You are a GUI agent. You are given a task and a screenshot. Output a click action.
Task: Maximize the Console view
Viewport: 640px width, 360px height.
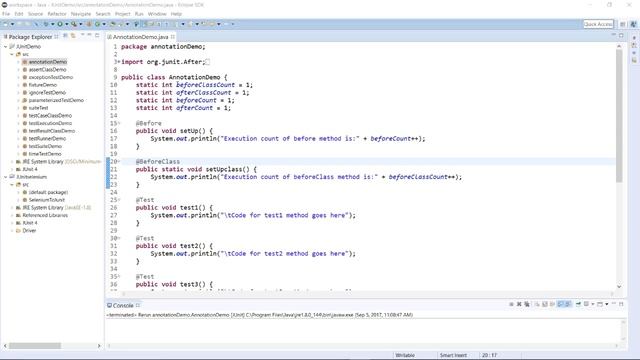621,304
